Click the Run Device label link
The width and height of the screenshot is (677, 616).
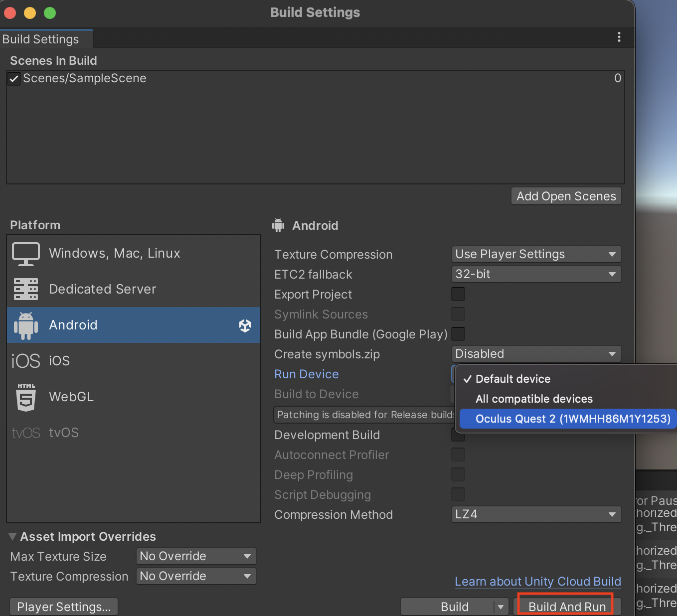(307, 374)
